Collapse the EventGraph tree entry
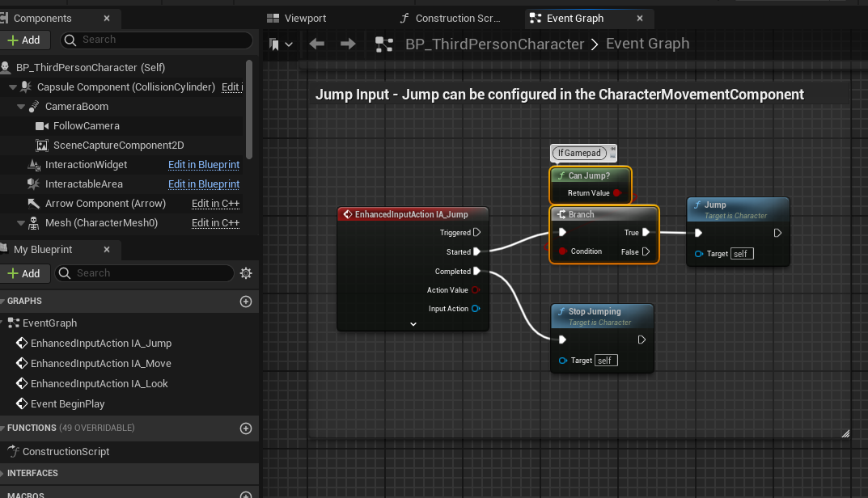The image size is (868, 498). (3, 323)
